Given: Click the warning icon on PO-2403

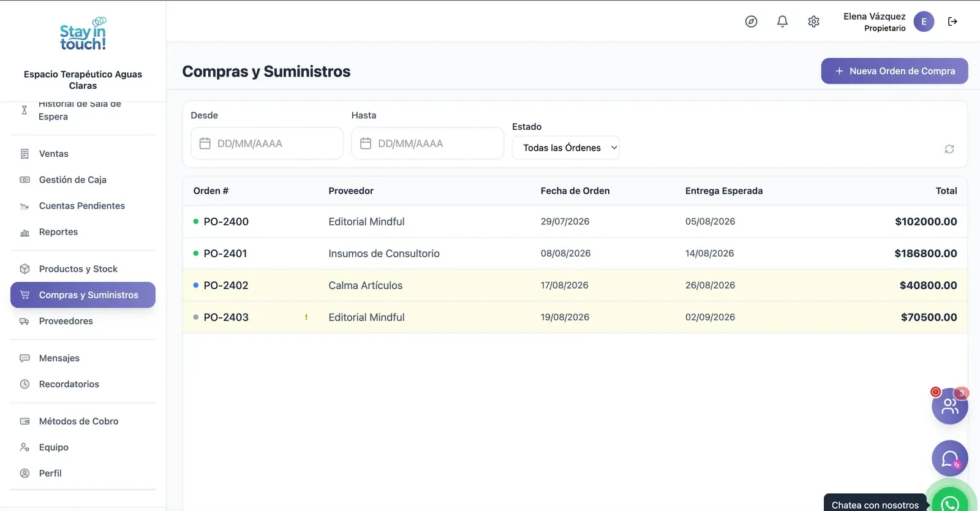Looking at the screenshot, I should (x=306, y=317).
